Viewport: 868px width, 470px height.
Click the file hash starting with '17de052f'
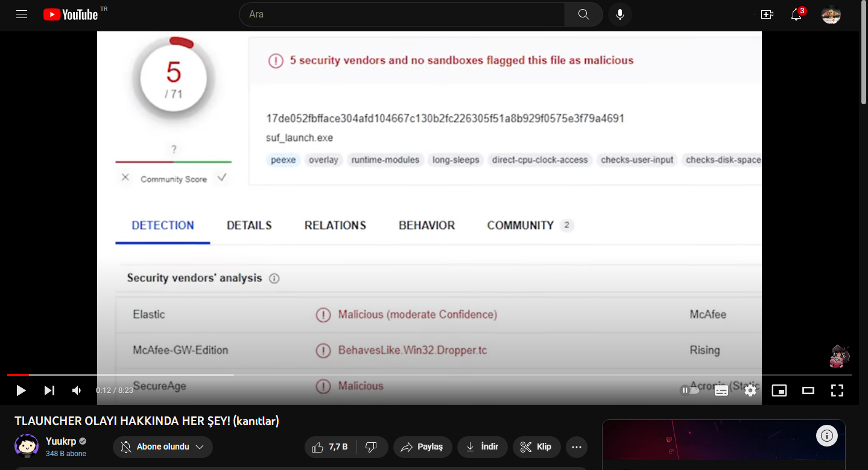(445, 118)
